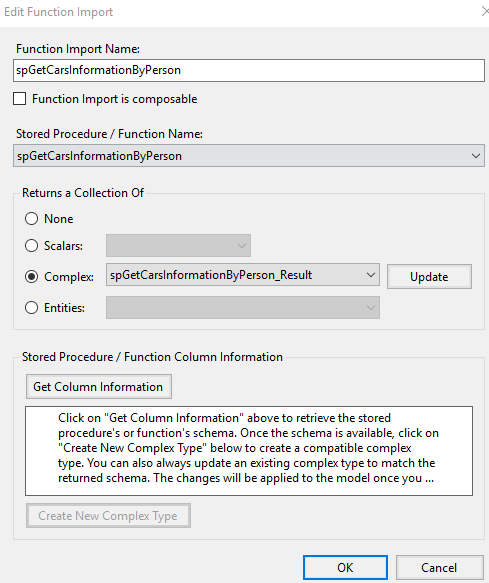Image resolution: width=489 pixels, height=583 pixels.
Task: Click the dropdown arrow of the stored procedure combo
Action: pyautogui.click(x=476, y=156)
